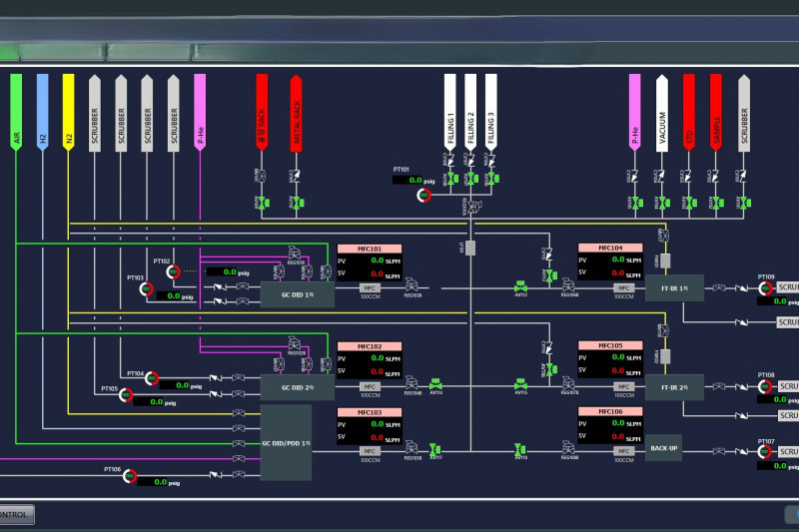Viewport: 799px width, 532px height.
Task: Click the MFC104 header label
Action: click(610, 248)
